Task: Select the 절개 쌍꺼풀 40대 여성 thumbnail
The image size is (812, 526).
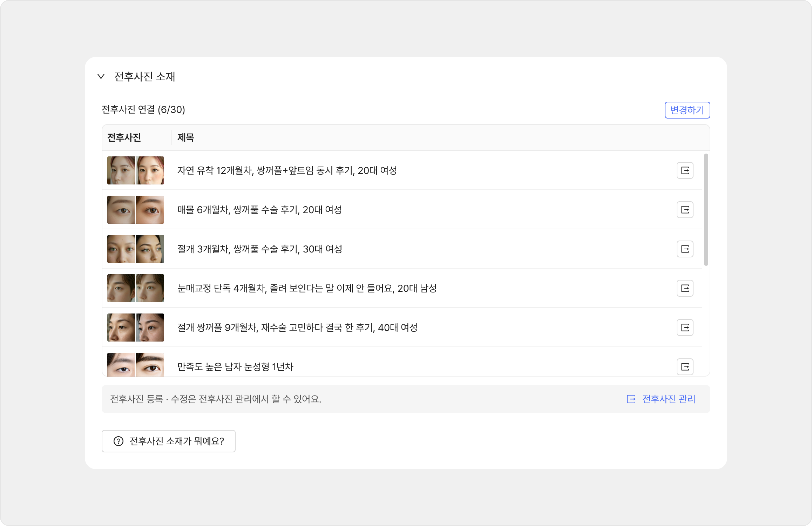Action: pyautogui.click(x=136, y=328)
